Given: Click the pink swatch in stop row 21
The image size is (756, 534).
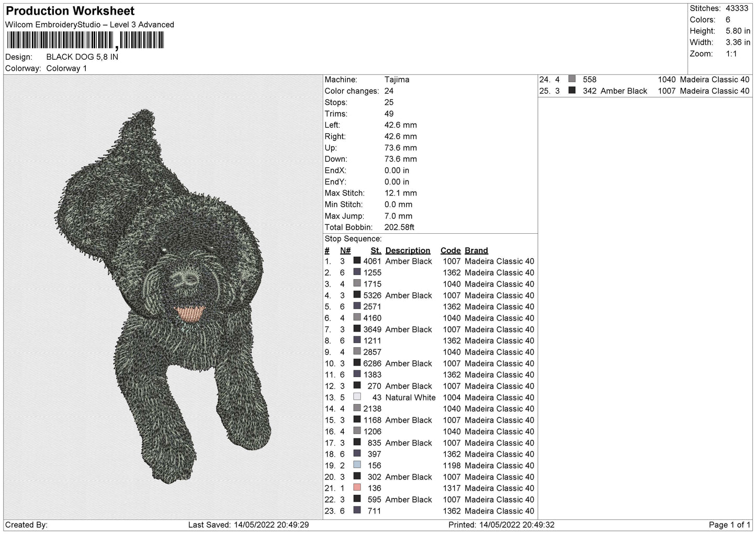Looking at the screenshot, I should (357, 487).
